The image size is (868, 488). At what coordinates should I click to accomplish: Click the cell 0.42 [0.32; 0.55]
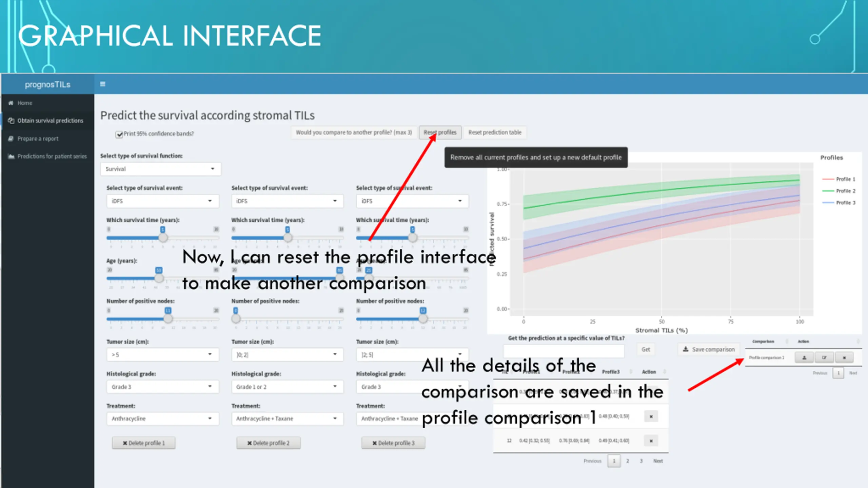coord(534,441)
